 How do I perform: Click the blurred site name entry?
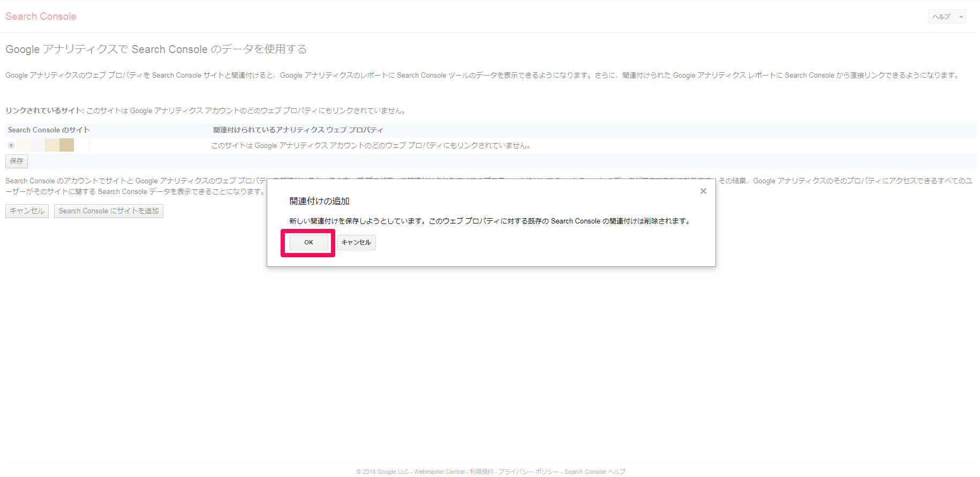pos(46,145)
